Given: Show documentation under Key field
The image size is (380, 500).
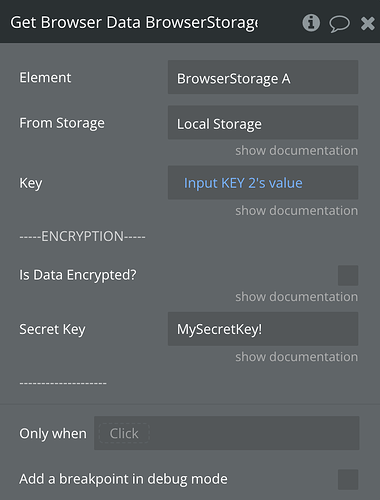Looking at the screenshot, I should (297, 211).
